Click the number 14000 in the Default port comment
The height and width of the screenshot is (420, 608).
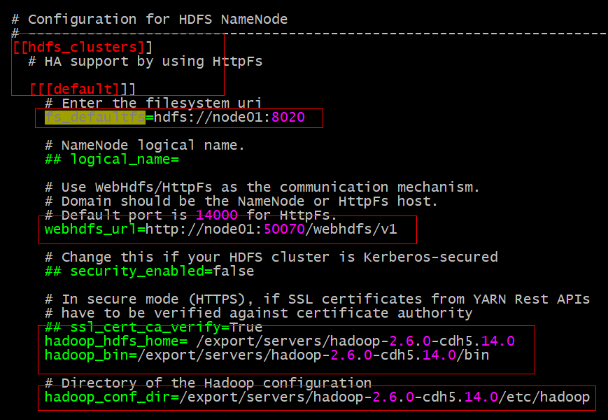tap(216, 215)
